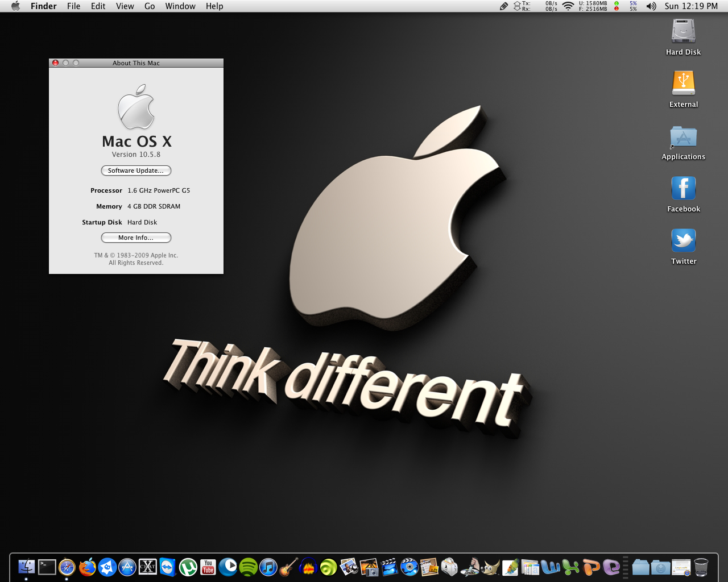Launch TeamViewer from the Dock
The height and width of the screenshot is (582, 728).
168,567
